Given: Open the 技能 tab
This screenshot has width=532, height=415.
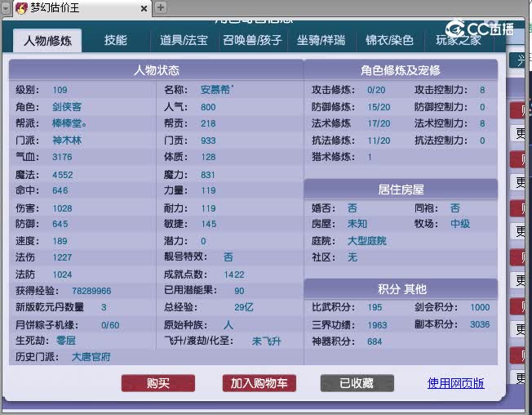Looking at the screenshot, I should 116,40.
